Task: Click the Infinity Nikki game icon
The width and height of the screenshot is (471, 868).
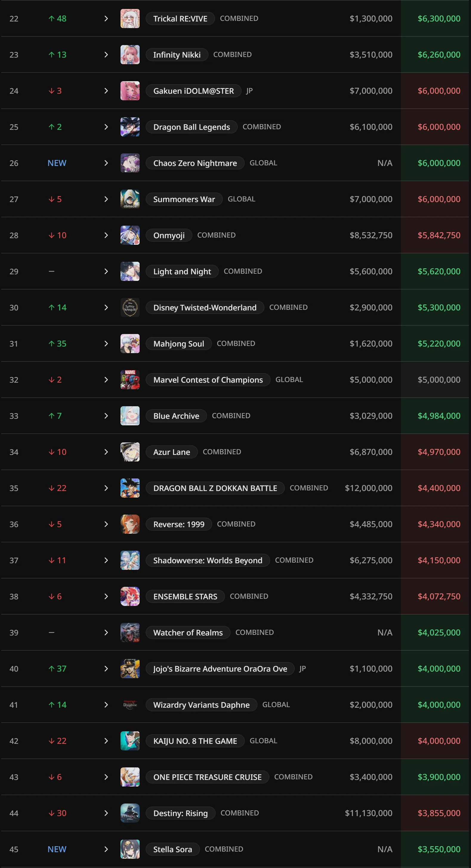Action: 130,55
